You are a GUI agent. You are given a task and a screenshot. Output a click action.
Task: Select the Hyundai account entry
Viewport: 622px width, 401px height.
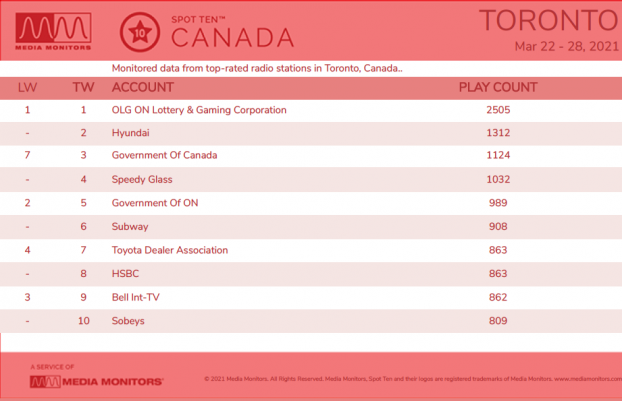[131, 133]
